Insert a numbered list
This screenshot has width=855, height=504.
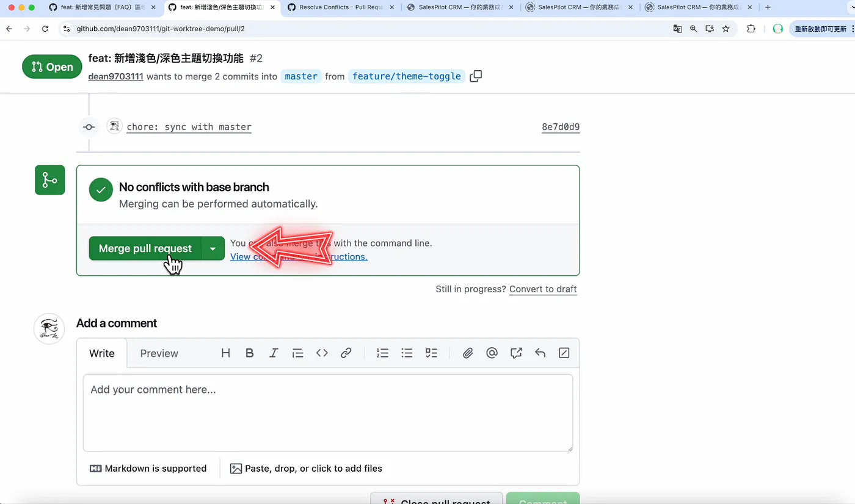coord(382,353)
